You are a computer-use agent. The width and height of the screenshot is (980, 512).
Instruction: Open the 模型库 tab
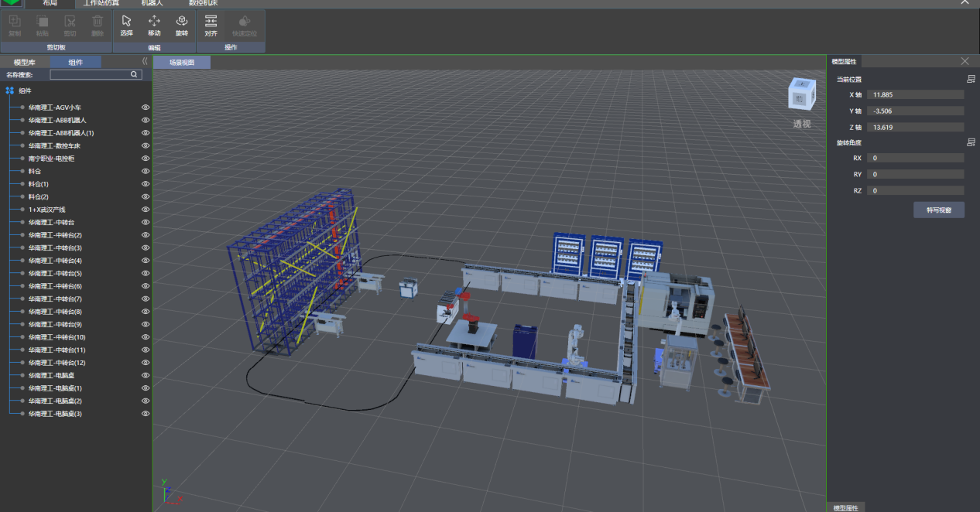pyautogui.click(x=25, y=62)
